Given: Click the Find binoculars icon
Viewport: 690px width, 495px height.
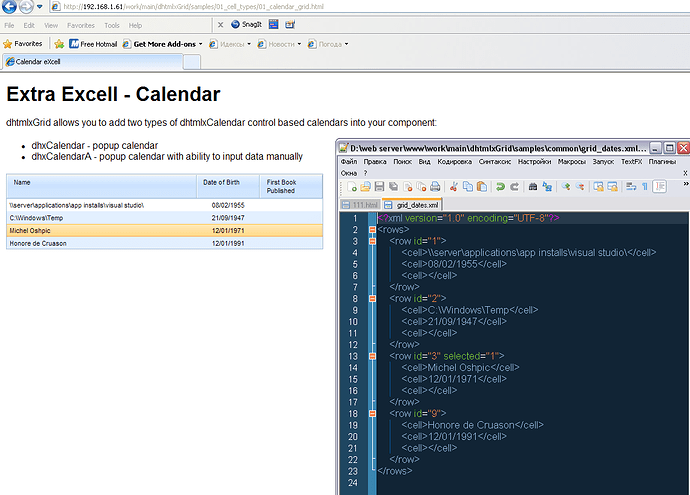Looking at the screenshot, I should click(x=534, y=186).
